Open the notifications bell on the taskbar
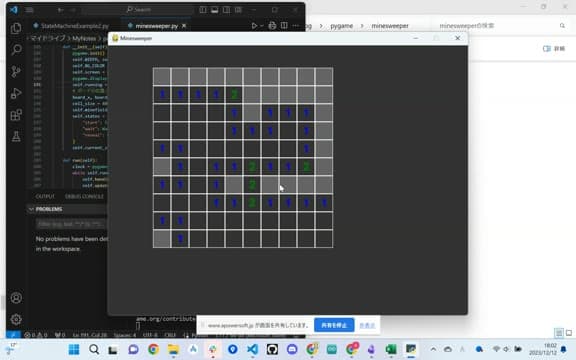Viewport: 576px width, 360px height. (x=564, y=349)
